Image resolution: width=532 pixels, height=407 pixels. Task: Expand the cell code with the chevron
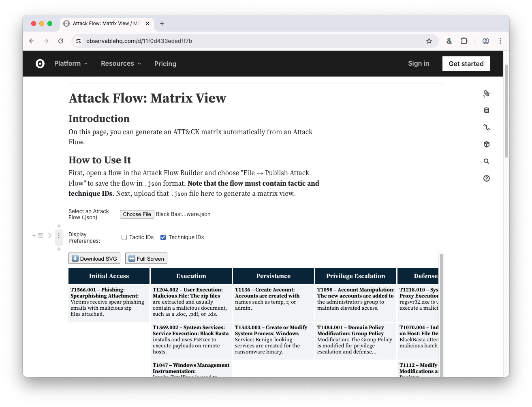(x=50, y=236)
